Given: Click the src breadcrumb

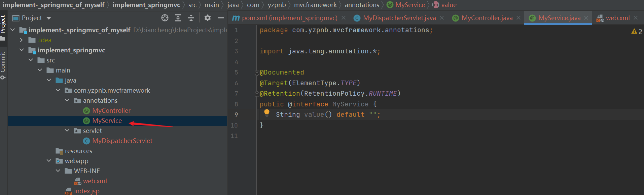Looking at the screenshot, I should (x=192, y=5).
